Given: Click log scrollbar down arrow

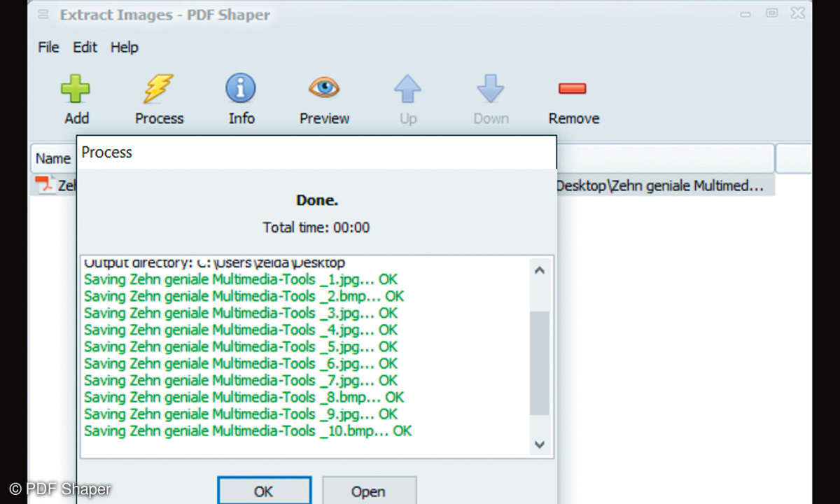Looking at the screenshot, I should pyautogui.click(x=539, y=444).
